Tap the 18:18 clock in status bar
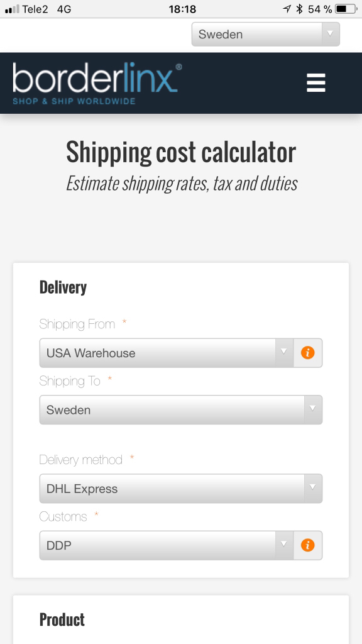This screenshot has height=644, width=362. (x=182, y=9)
